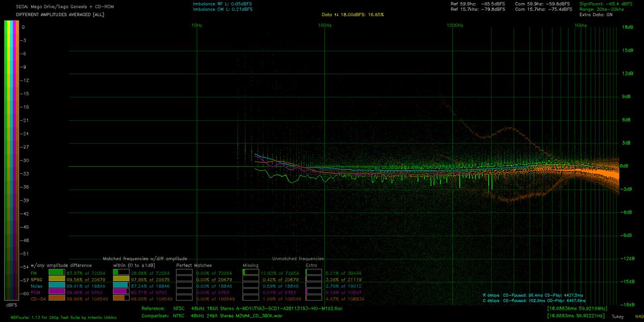Viewport: 644px width, 322px height.
Task: Click the 'Extra' column header
Action: pos(311,265)
